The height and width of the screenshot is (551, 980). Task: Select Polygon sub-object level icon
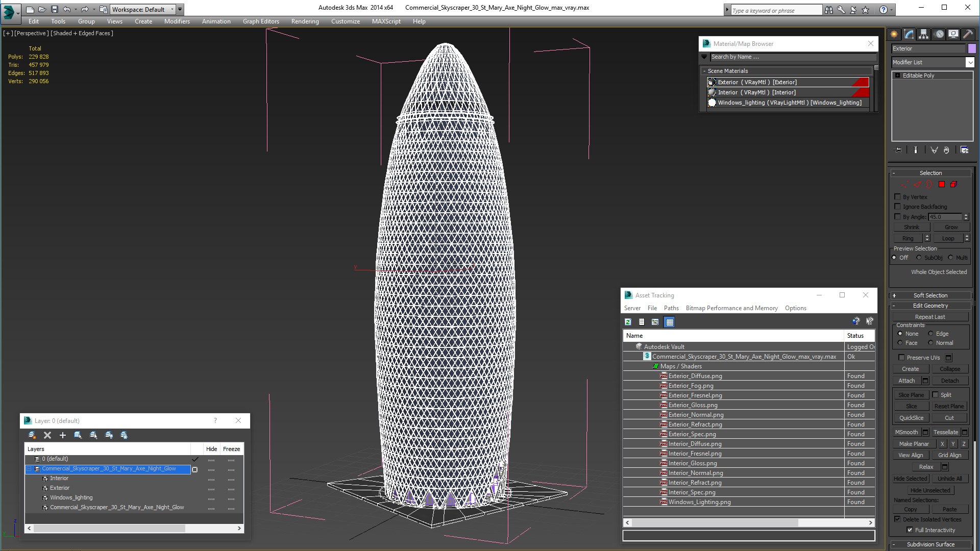pos(942,185)
